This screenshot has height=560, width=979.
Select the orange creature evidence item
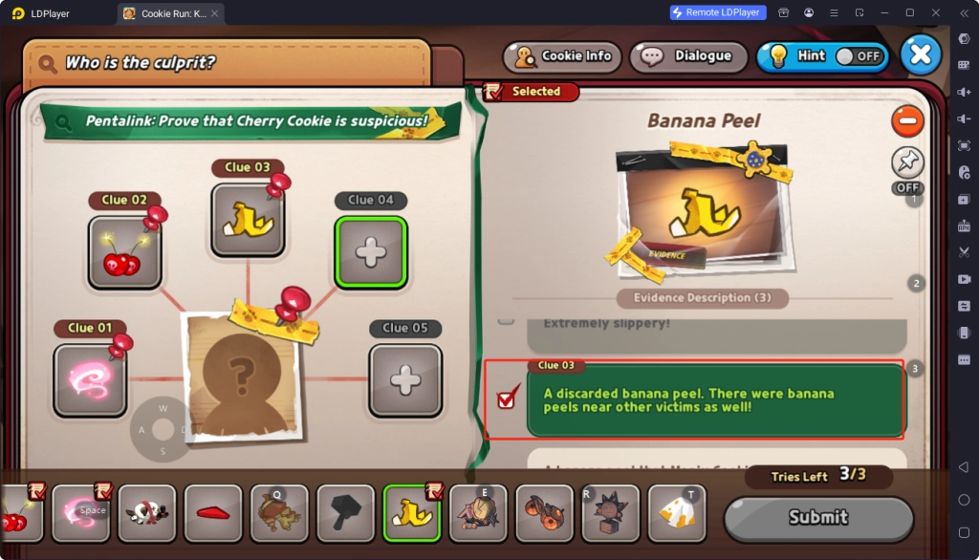pos(544,513)
